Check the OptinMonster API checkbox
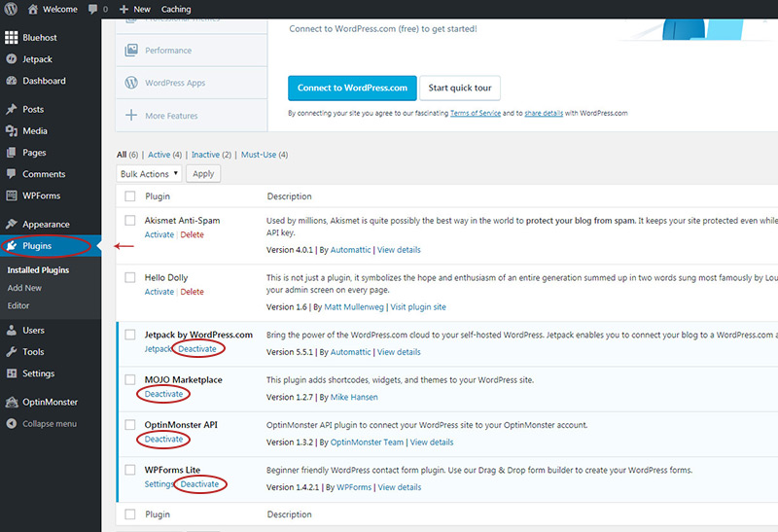Screen dimensions: 778x532 (x=130, y=424)
